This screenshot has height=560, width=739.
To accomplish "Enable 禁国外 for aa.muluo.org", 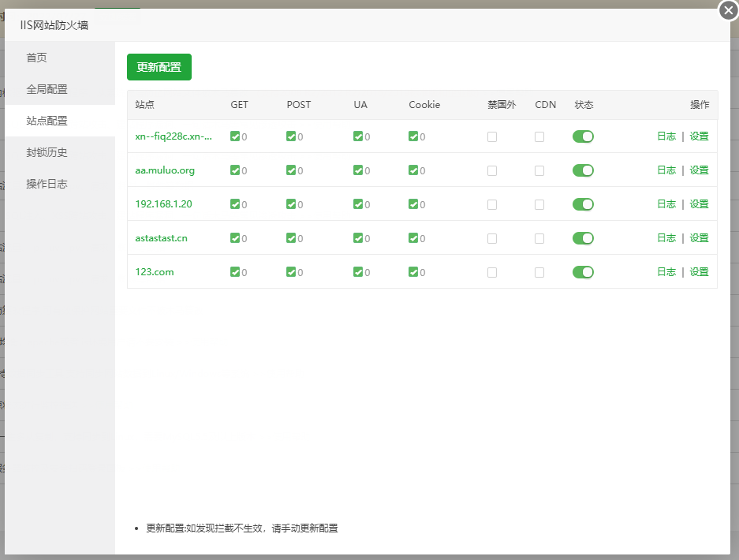I will click(x=492, y=170).
